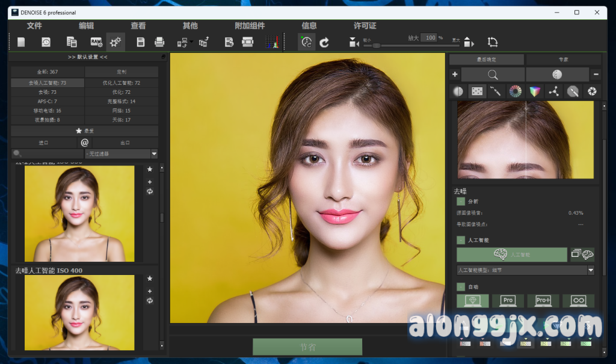The width and height of the screenshot is (616, 364).
Task: Click the batch AI brain icon
Action: pyautogui.click(x=582, y=254)
